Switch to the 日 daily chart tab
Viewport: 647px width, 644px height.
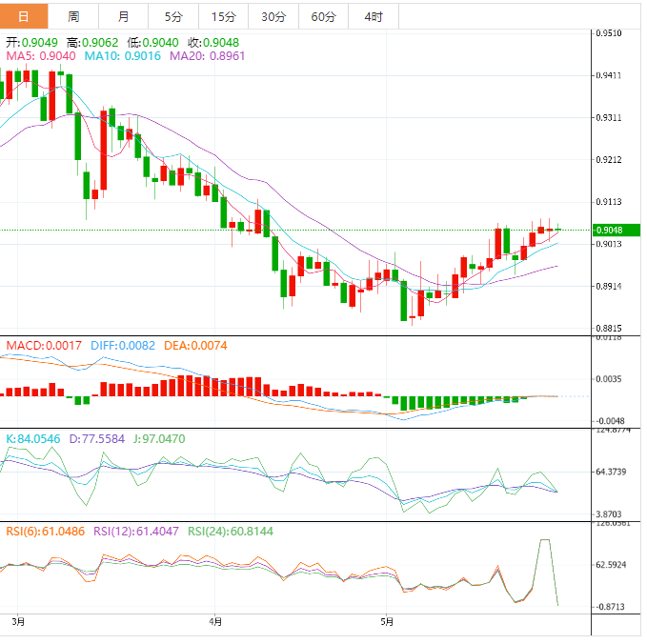24,16
